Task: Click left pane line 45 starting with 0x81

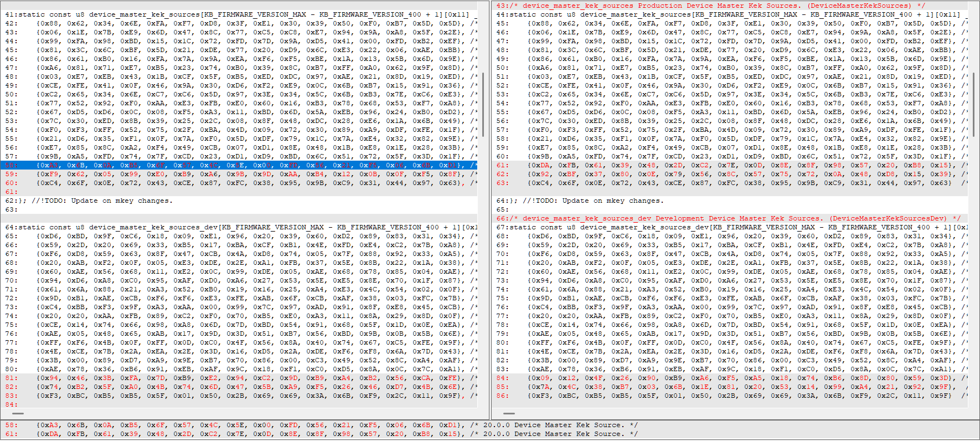Action: 239,50
